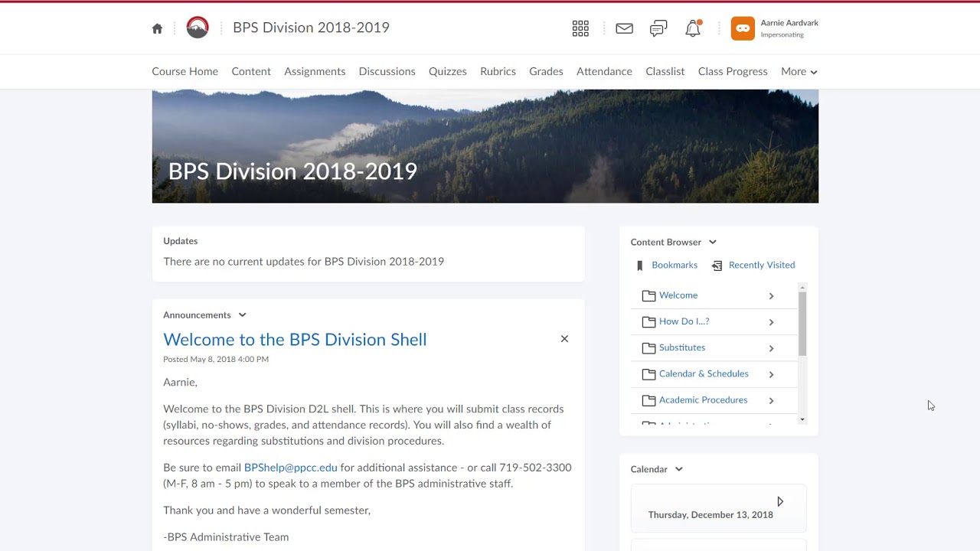Expand the Substitutes module arrow
The height and width of the screenshot is (551, 980).
tap(771, 348)
